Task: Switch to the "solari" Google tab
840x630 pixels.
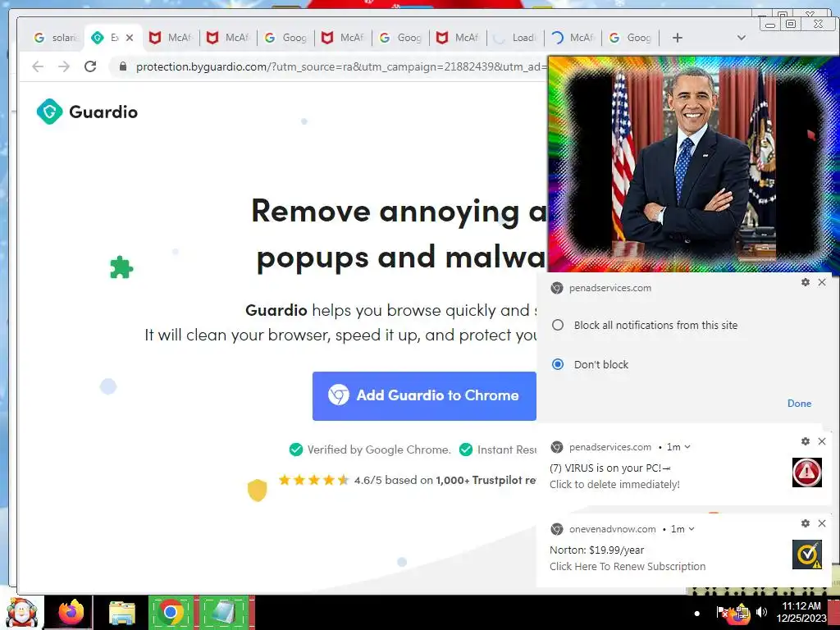Action: [x=55, y=38]
